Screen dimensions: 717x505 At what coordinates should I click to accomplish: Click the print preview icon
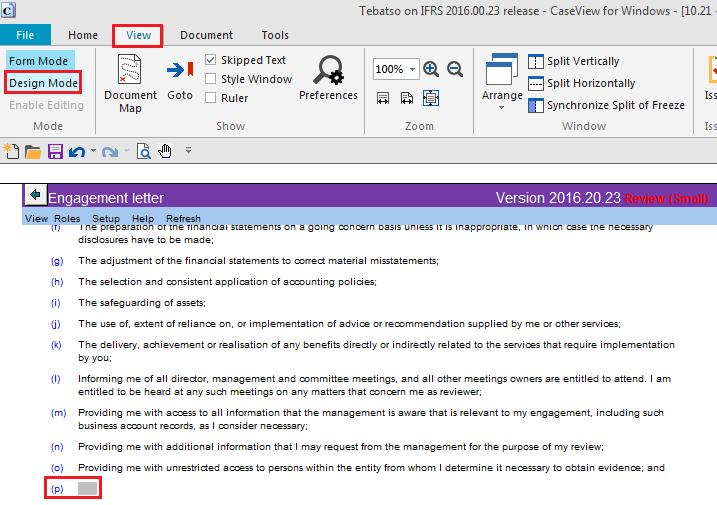(x=144, y=151)
